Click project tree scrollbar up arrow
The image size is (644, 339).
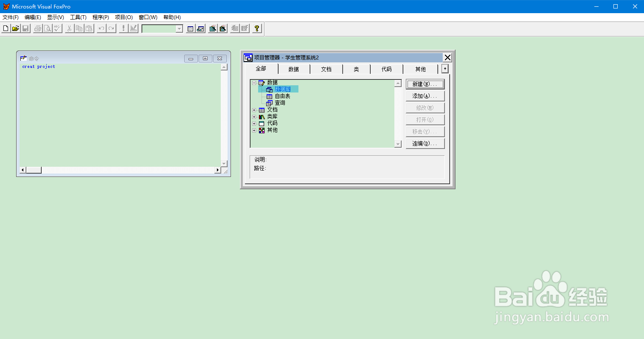(x=398, y=84)
